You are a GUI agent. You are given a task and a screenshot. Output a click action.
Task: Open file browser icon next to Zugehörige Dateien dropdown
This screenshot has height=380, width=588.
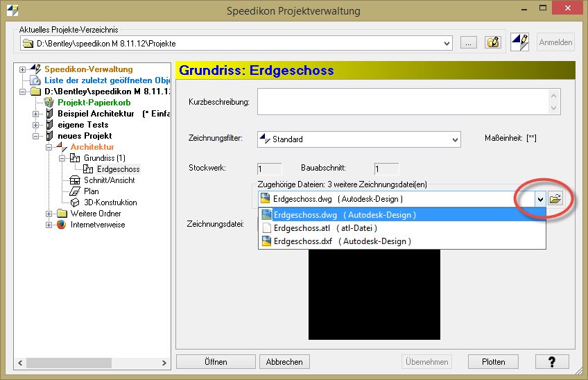[x=555, y=199]
